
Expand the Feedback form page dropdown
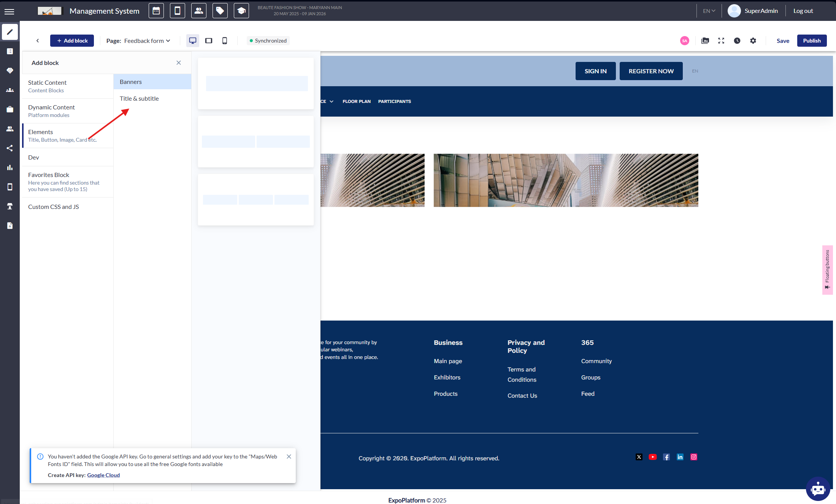pyautogui.click(x=147, y=41)
